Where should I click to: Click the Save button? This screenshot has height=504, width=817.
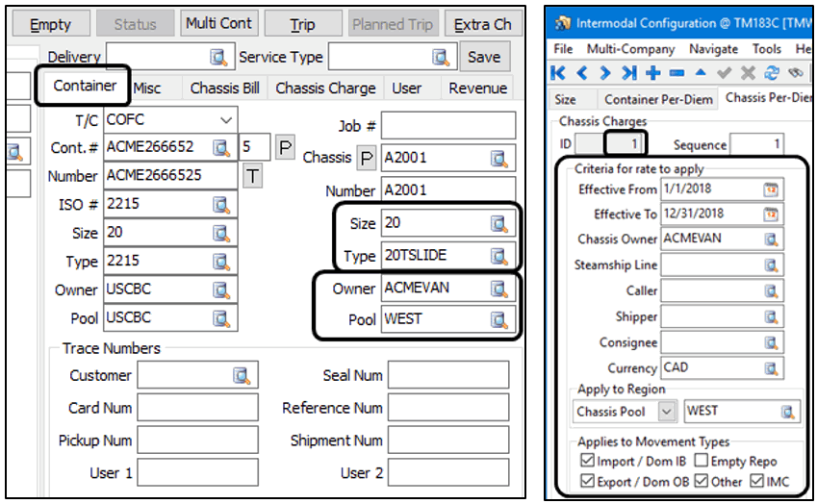click(483, 58)
